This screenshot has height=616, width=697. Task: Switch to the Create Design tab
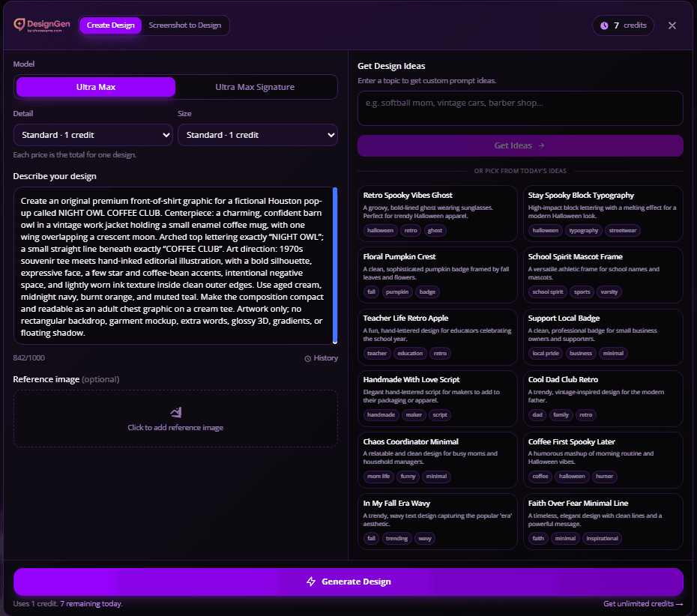click(111, 25)
